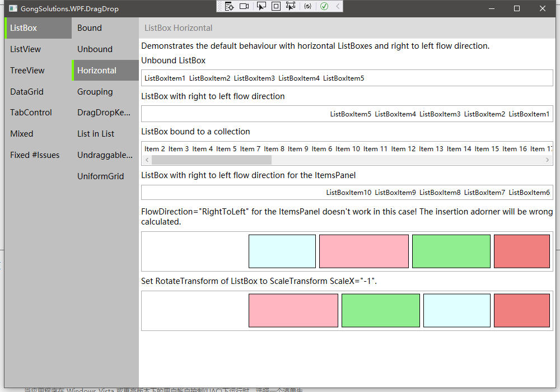Screen dimensions: 560x392
Task: Switch to the ListView tab
Action: coord(38,49)
